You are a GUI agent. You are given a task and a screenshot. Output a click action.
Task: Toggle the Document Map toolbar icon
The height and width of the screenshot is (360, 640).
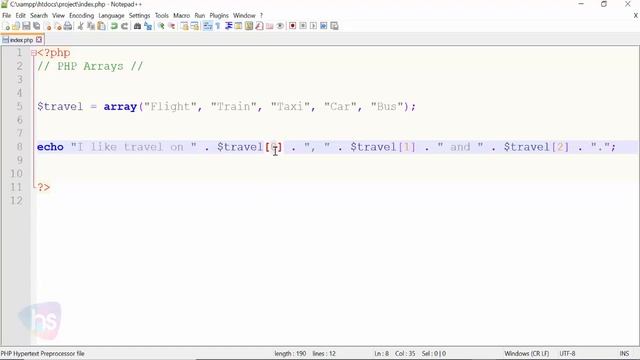pos(249,26)
